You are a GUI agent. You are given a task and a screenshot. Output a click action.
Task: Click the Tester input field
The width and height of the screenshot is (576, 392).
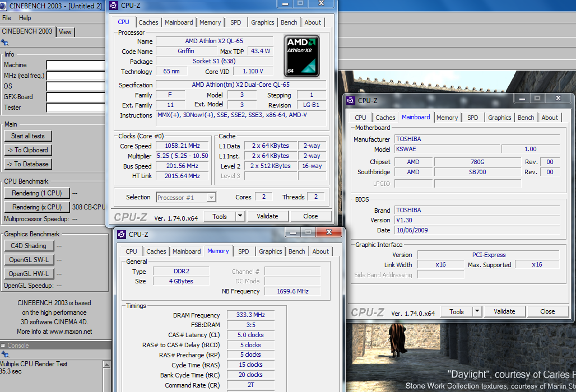pos(76,108)
